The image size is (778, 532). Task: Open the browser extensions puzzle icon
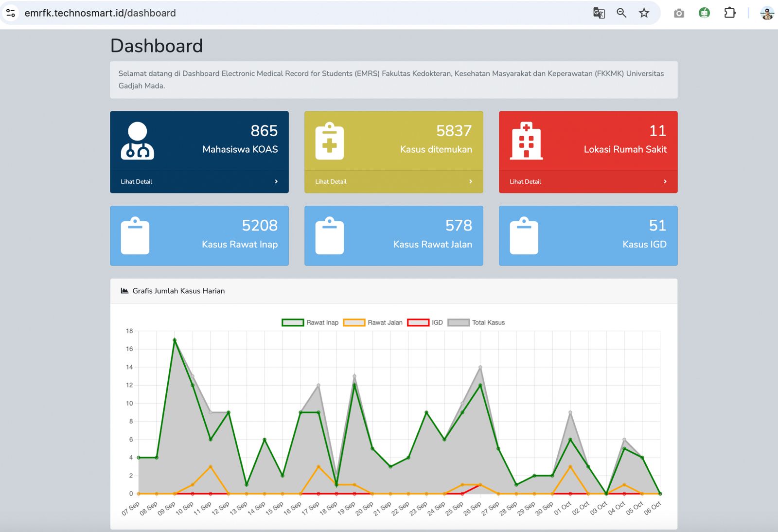[x=730, y=13]
